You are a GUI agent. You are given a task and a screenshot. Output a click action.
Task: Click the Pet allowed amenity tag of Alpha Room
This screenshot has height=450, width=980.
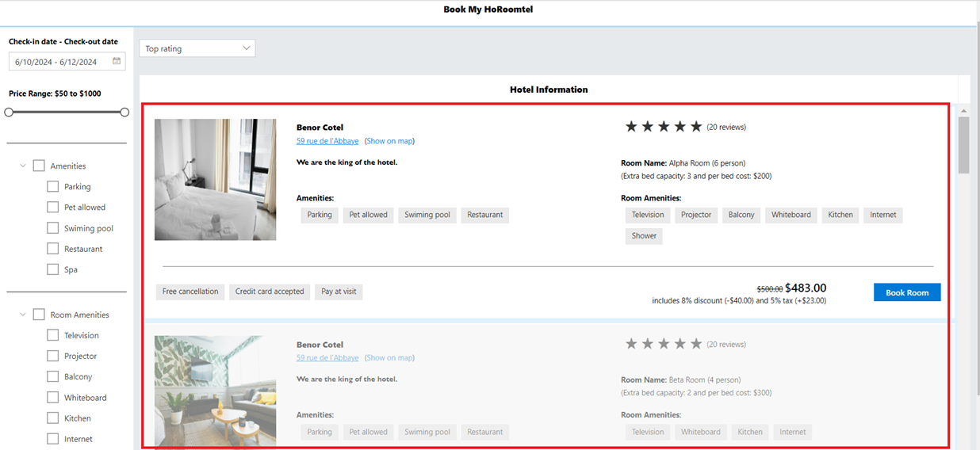pos(369,215)
